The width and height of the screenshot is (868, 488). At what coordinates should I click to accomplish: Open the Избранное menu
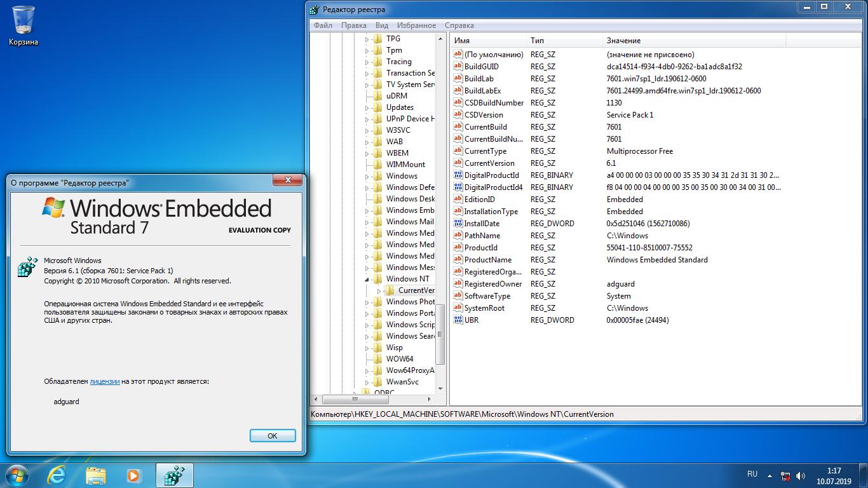pos(417,25)
